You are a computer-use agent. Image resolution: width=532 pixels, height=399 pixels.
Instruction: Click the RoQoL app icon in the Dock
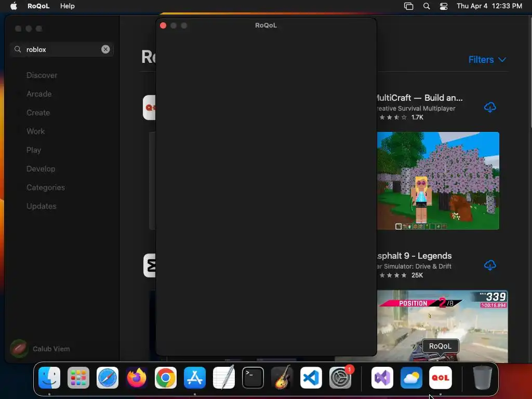tap(441, 378)
